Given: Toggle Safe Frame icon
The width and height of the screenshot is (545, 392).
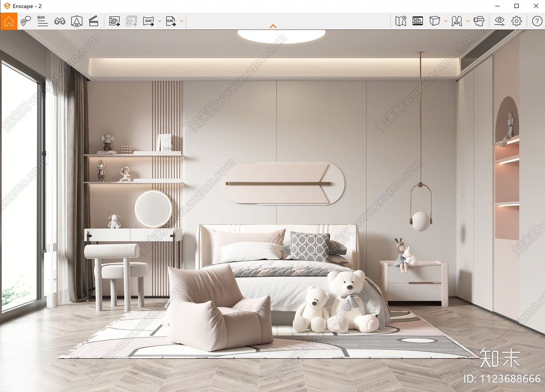Looking at the screenshot, I should tap(418, 21).
